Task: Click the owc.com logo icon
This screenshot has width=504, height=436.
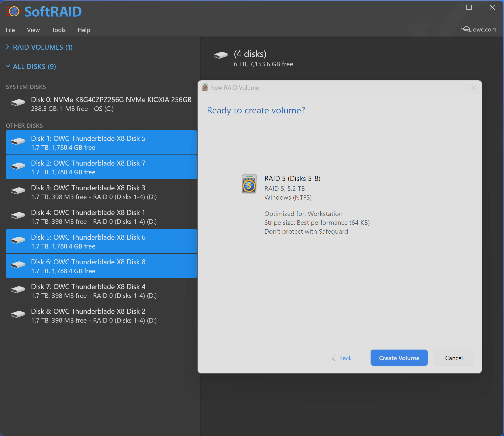Action: [x=466, y=29]
